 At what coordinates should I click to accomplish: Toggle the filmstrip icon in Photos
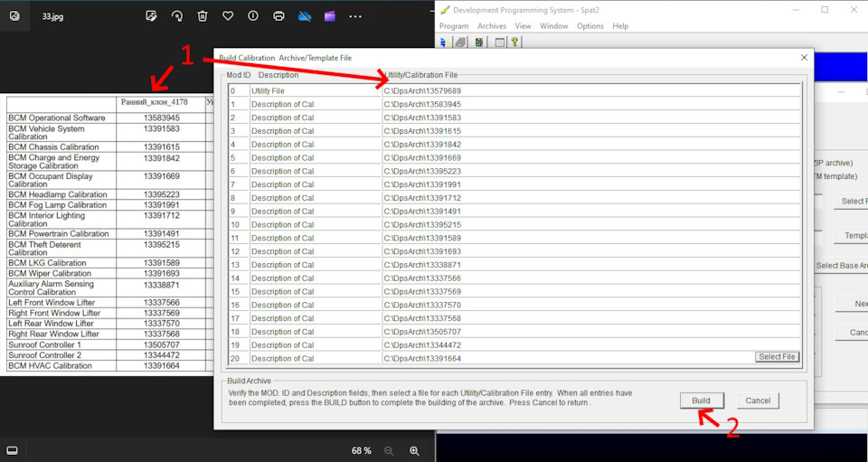13,450
